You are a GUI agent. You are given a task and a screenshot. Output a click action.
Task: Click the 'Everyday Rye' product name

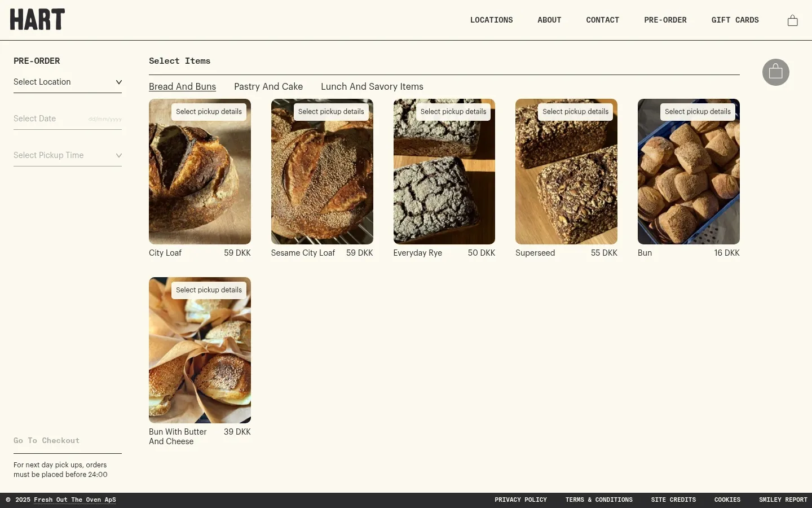[x=418, y=253]
